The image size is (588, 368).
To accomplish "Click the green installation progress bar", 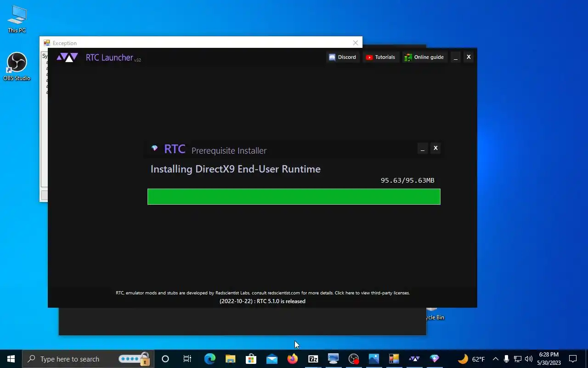I will (x=294, y=196).
